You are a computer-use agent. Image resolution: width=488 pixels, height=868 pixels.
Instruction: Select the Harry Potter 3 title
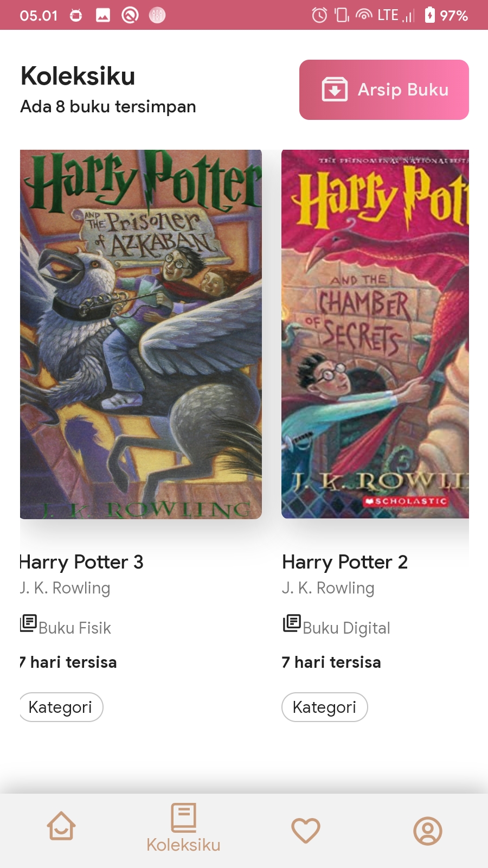[x=82, y=562]
